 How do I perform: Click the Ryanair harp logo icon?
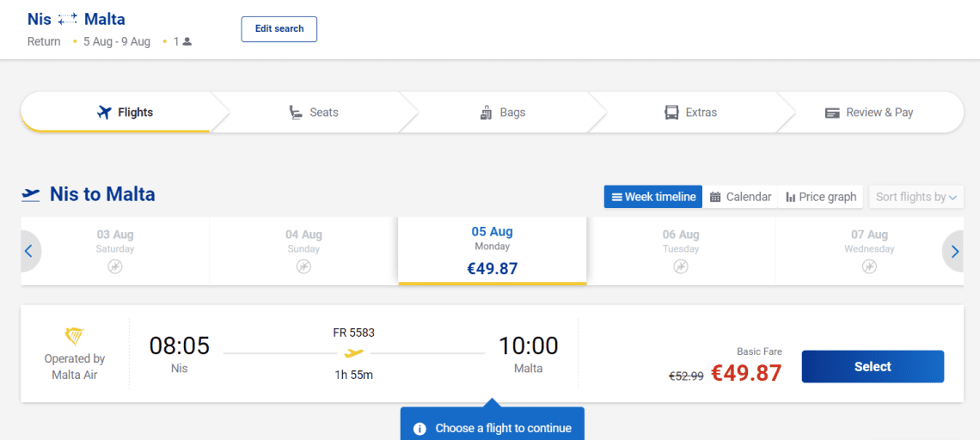click(x=75, y=337)
